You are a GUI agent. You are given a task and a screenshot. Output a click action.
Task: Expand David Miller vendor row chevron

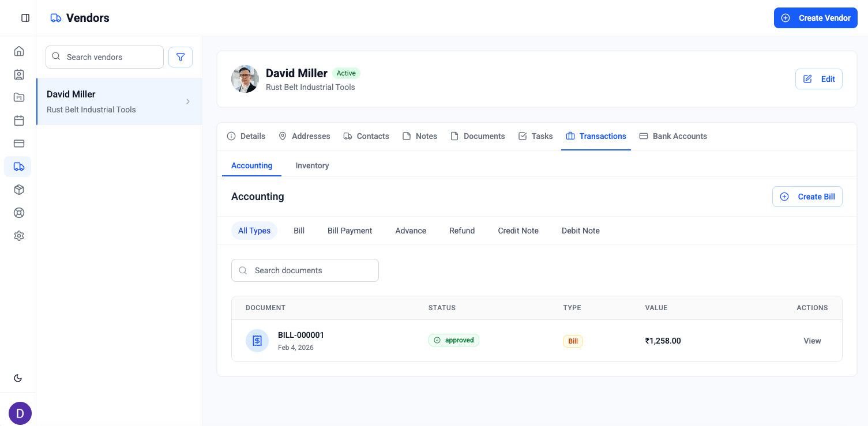click(x=188, y=101)
